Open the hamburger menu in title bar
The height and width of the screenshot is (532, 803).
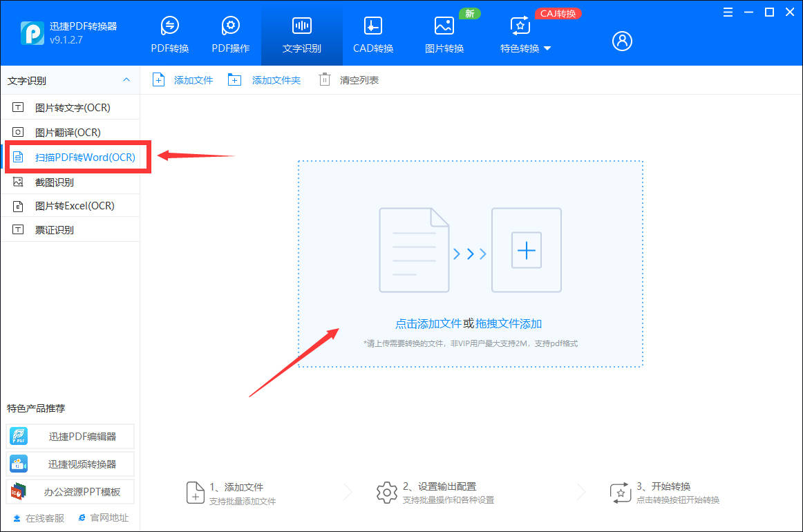point(728,12)
